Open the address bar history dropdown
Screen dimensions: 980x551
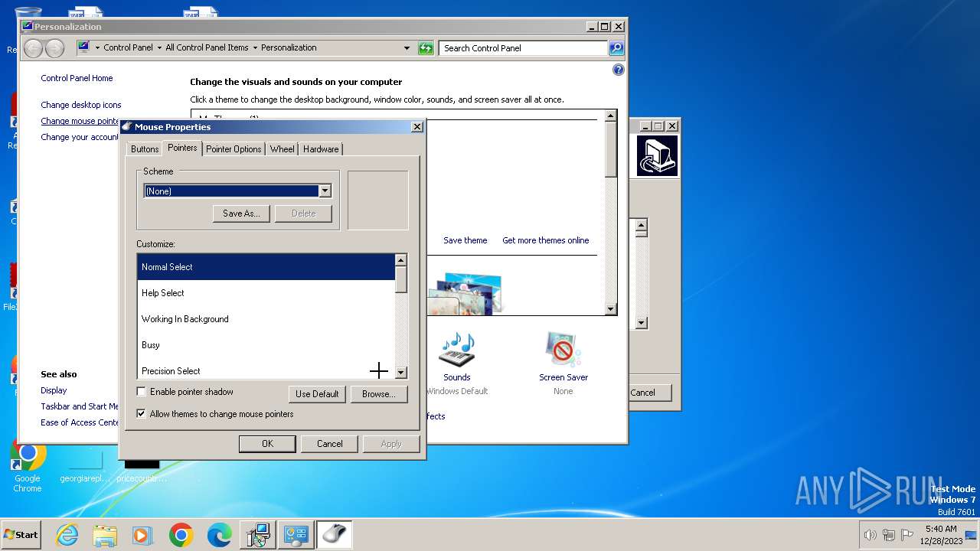tap(407, 48)
